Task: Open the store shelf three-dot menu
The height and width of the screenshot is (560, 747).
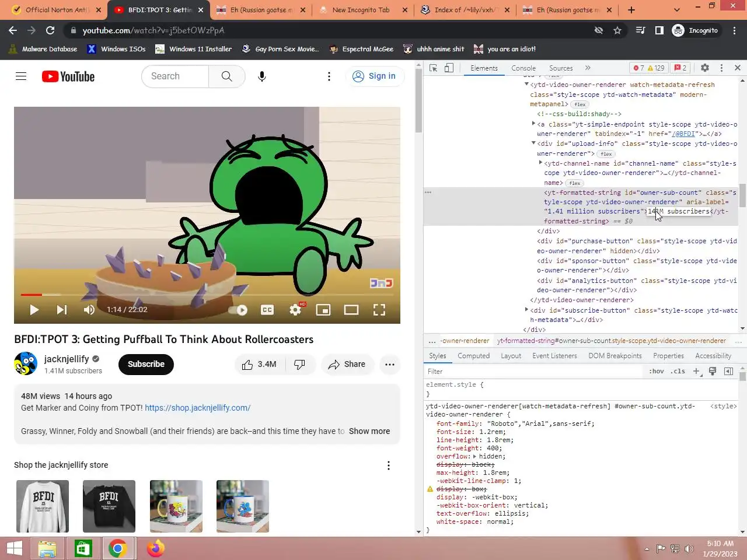Action: (x=389, y=466)
